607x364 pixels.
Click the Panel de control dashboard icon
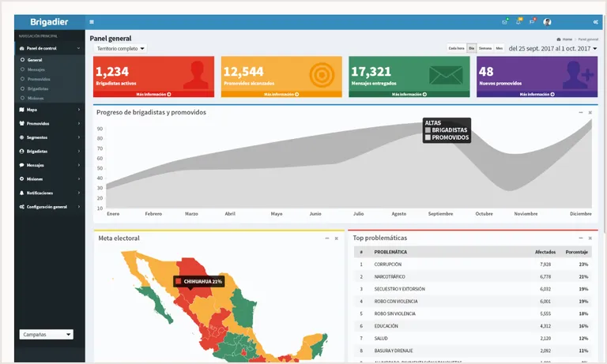pos(21,48)
